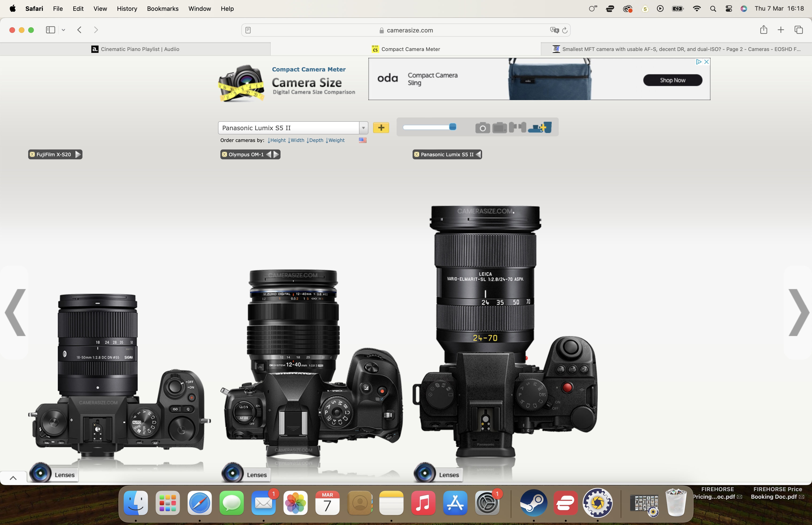Select the side view camera icon
Screen dimensions: 812x525
click(517, 127)
